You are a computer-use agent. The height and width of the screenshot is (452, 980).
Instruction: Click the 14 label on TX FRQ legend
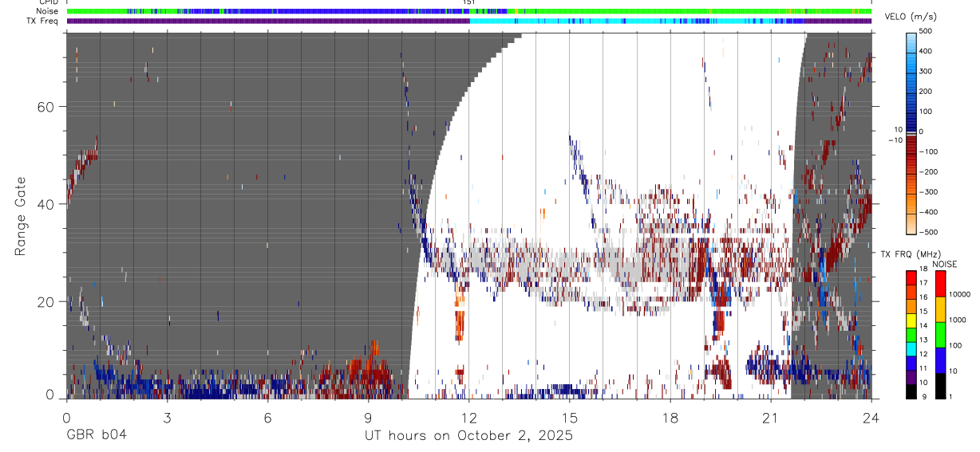coord(923,327)
